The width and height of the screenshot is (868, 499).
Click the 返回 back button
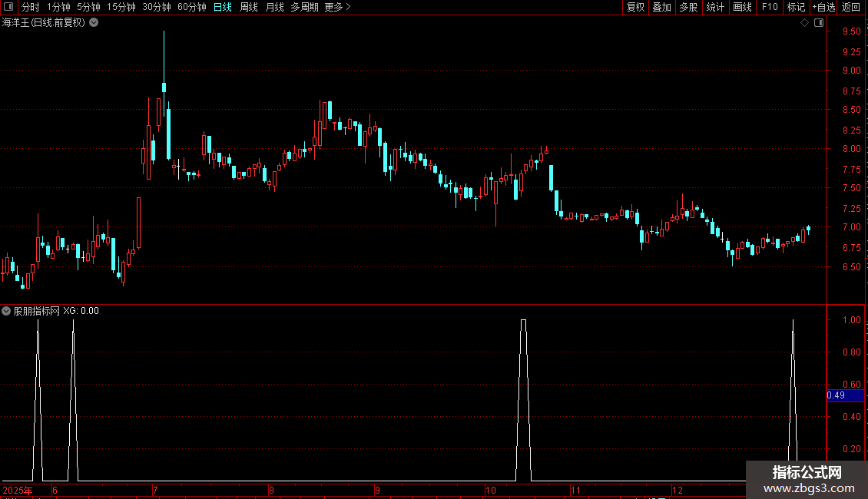point(851,7)
